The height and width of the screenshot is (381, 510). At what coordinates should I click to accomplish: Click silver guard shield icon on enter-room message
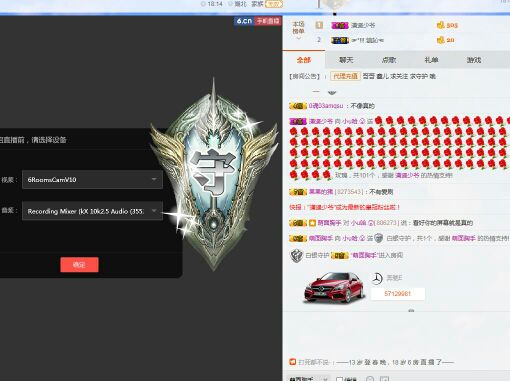click(x=296, y=256)
